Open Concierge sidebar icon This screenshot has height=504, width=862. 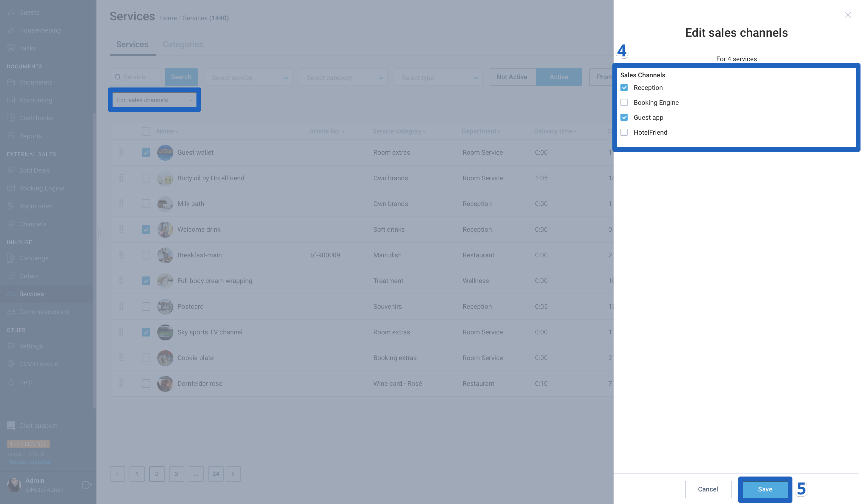[11, 258]
